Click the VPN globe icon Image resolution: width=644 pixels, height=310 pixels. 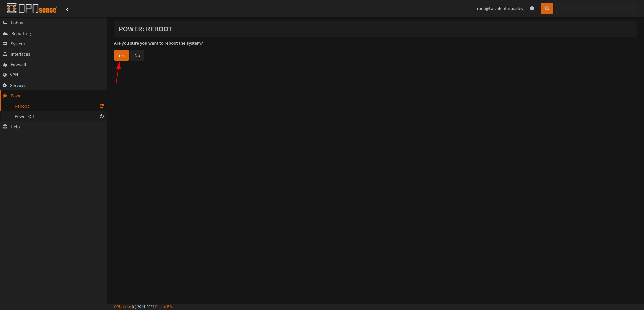[x=5, y=75]
